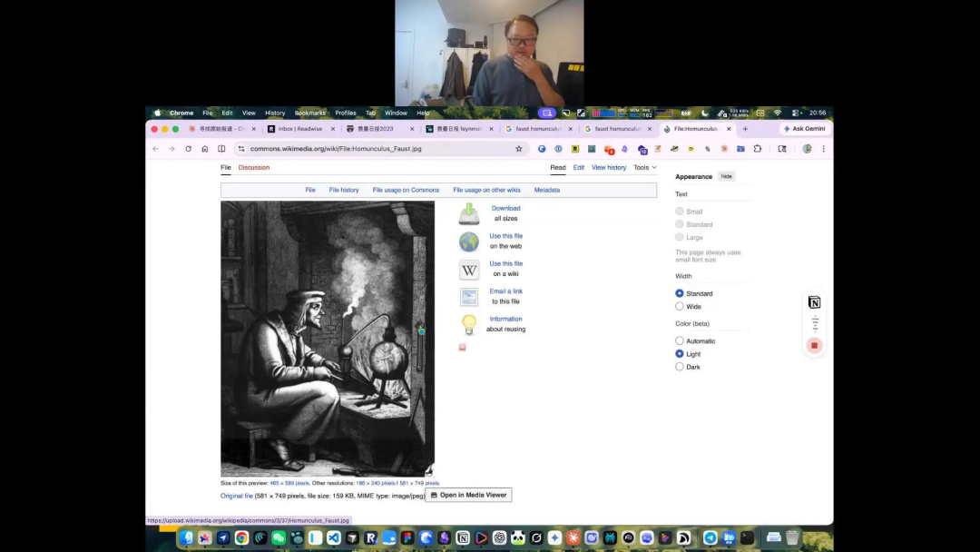Click the Homunculus Faust engraving image
980x552 pixels.
tap(328, 339)
